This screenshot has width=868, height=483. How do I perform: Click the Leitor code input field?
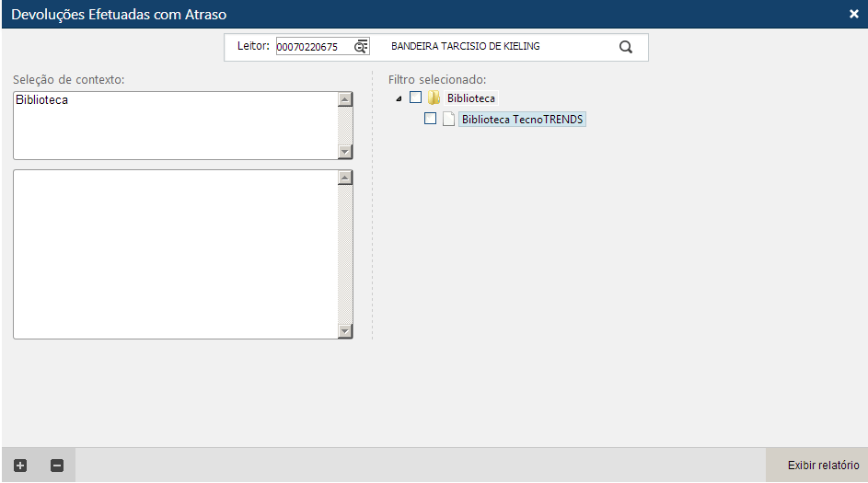point(313,47)
